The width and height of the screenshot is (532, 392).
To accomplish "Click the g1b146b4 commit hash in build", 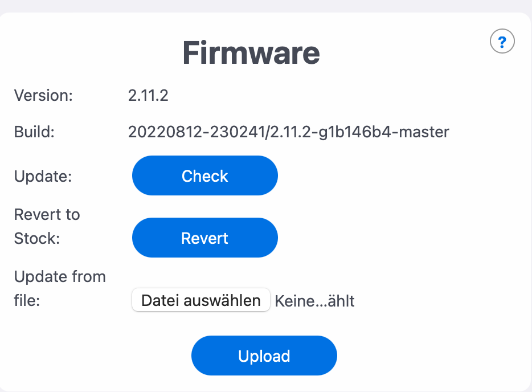I will tap(352, 132).
